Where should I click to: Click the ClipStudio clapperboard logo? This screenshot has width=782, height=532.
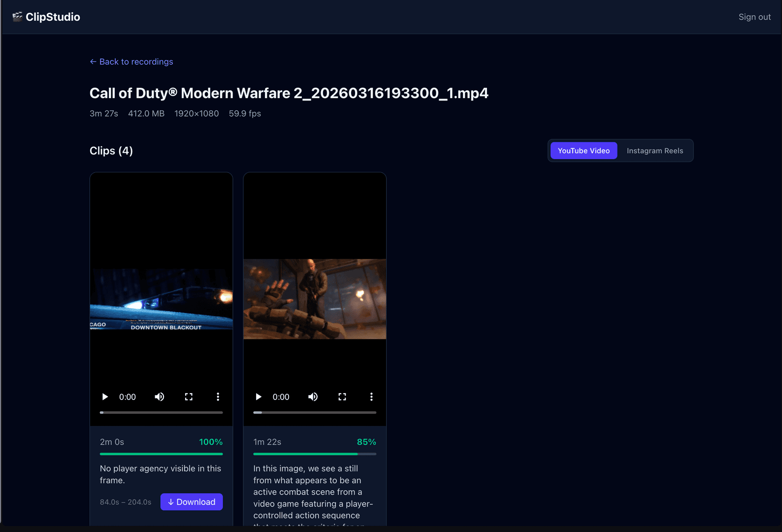coord(17,17)
